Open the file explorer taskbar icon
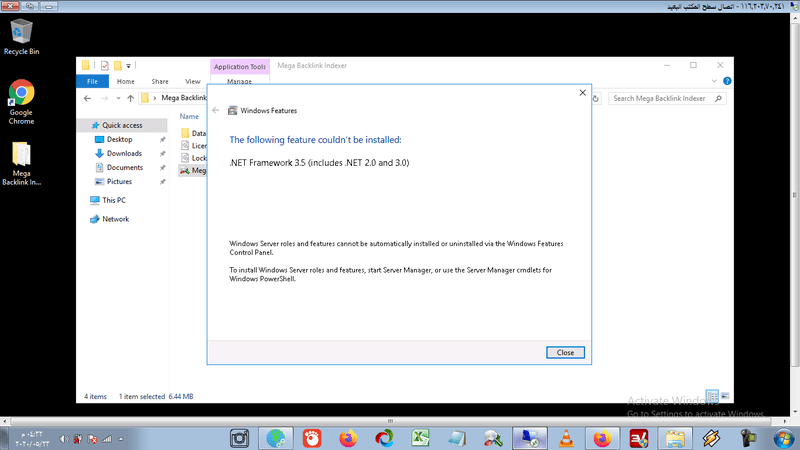Image resolution: width=800 pixels, height=450 pixels. [675, 438]
